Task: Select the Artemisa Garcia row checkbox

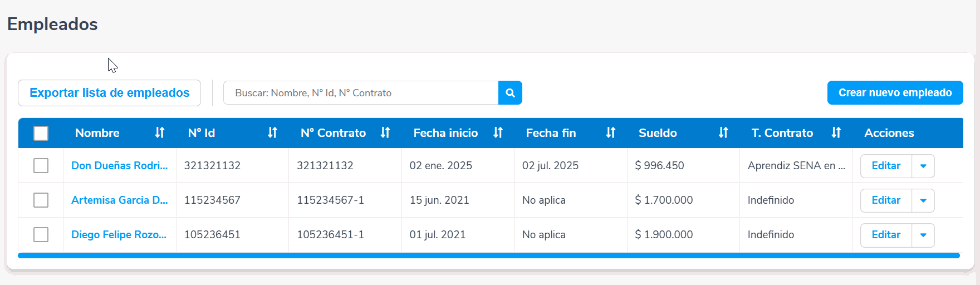Action: point(41,200)
